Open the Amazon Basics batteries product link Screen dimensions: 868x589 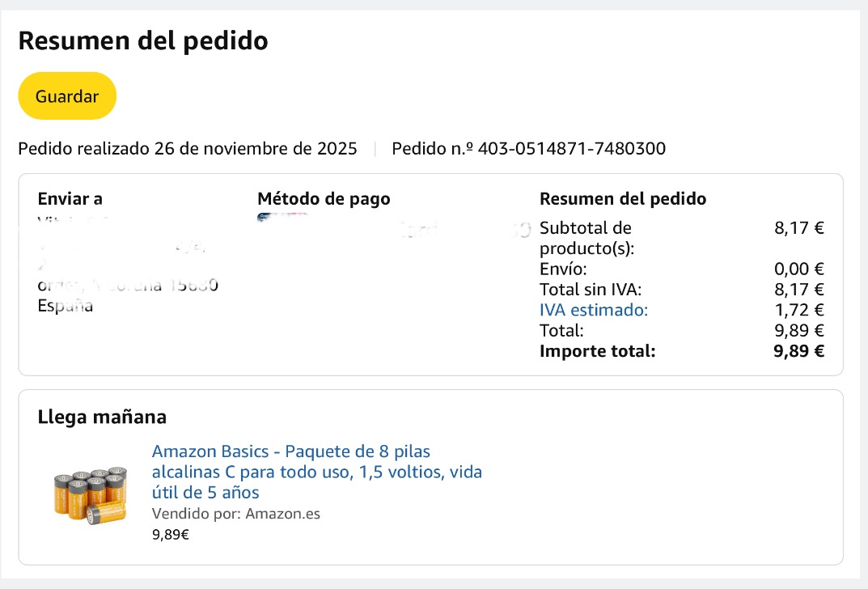(x=316, y=472)
